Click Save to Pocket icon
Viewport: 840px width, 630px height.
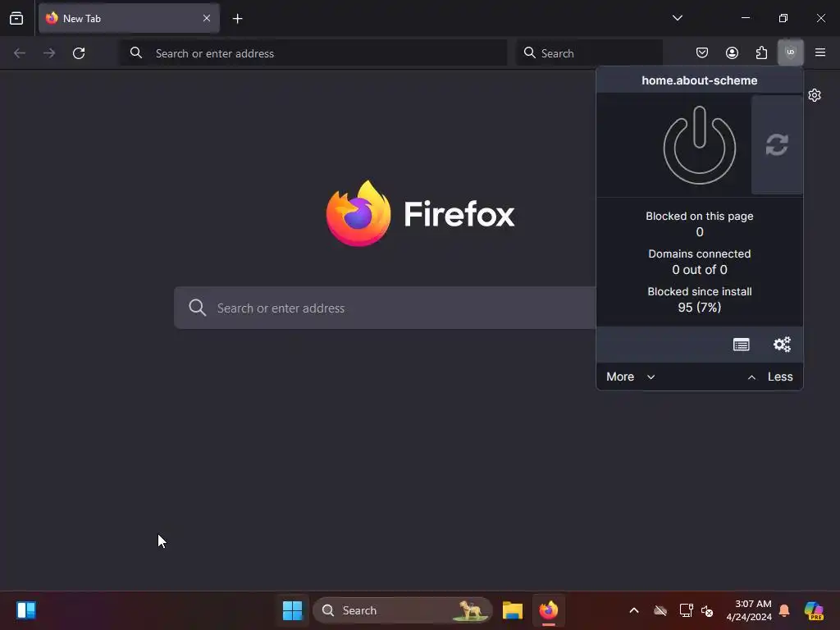click(x=702, y=52)
